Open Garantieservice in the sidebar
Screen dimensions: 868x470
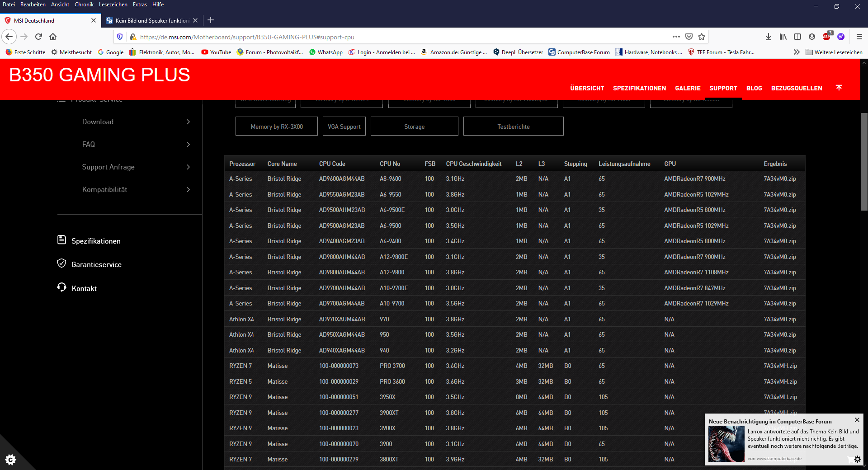[x=90, y=264]
